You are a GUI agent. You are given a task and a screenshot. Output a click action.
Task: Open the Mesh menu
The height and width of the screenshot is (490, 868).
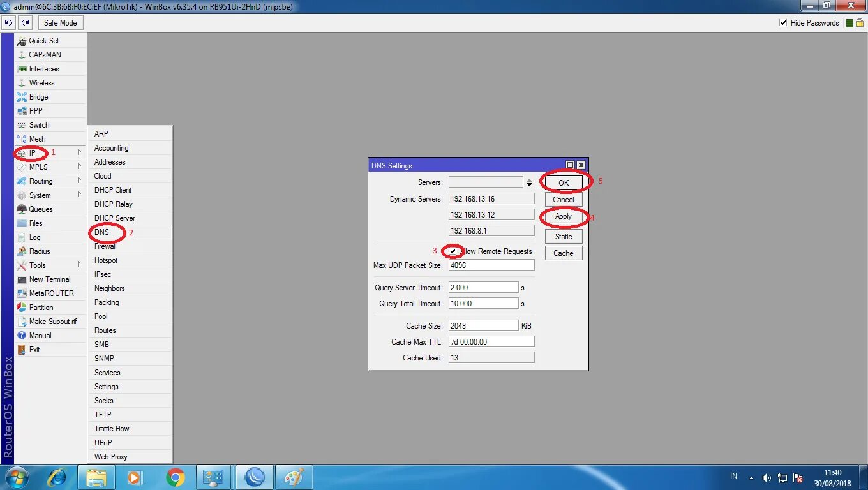50,138
